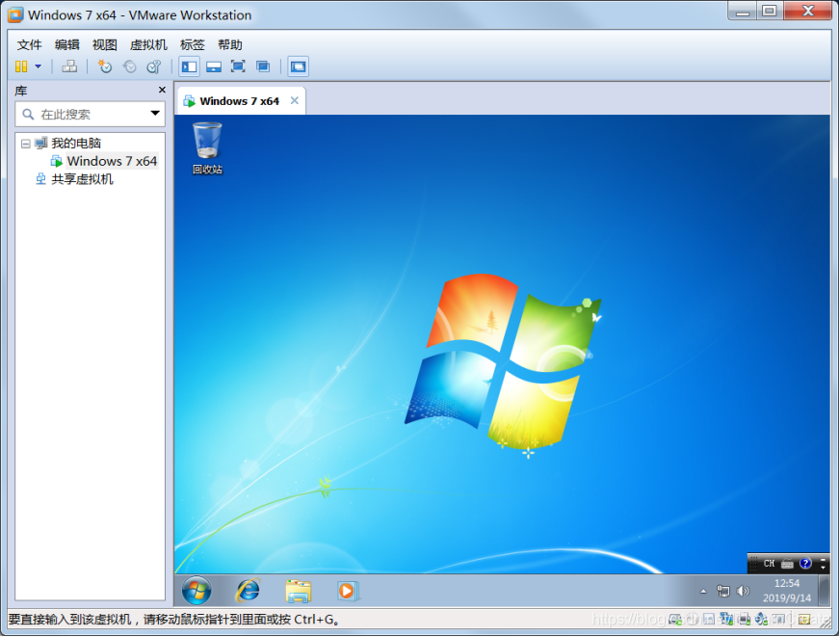The width and height of the screenshot is (840, 637).
Task: Click the printer device status bar icon
Action: coord(745,619)
